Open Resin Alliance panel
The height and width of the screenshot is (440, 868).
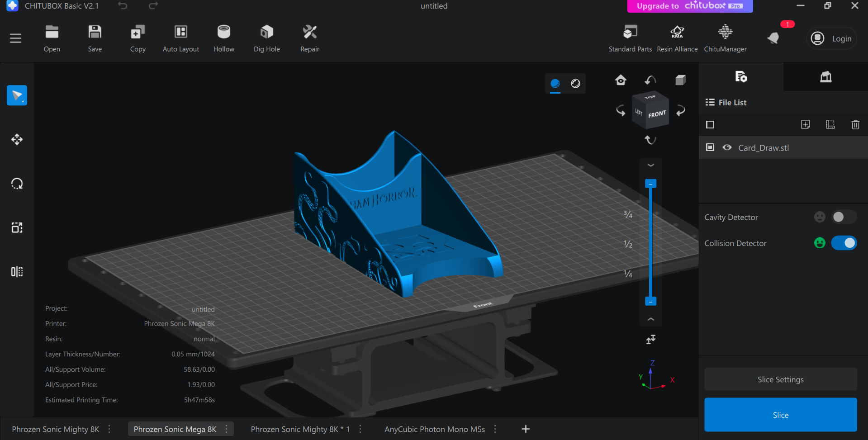tap(677, 38)
